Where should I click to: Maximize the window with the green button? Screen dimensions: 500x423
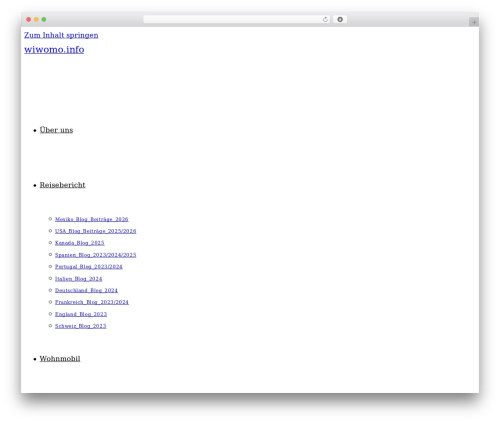(x=44, y=19)
